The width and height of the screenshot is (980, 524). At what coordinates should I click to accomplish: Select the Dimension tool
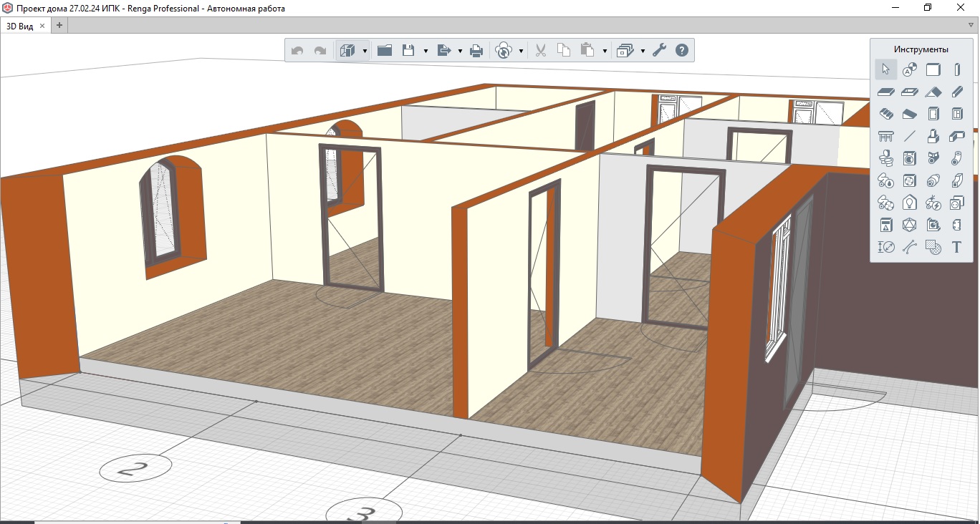click(x=886, y=247)
